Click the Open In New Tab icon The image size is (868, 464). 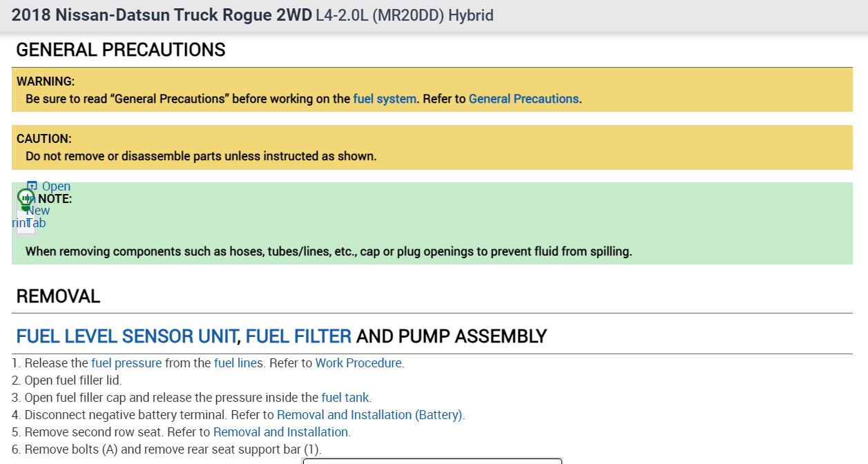pyautogui.click(x=31, y=186)
